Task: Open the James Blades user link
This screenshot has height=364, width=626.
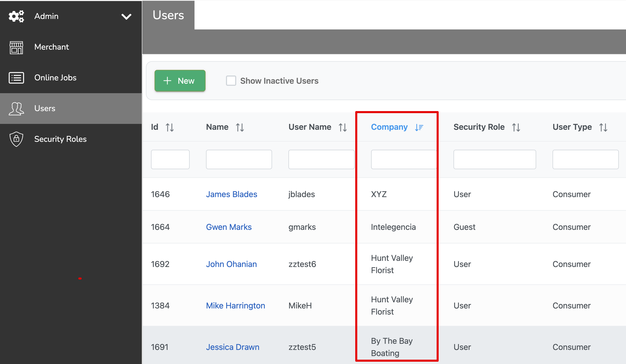Action: coord(231,194)
